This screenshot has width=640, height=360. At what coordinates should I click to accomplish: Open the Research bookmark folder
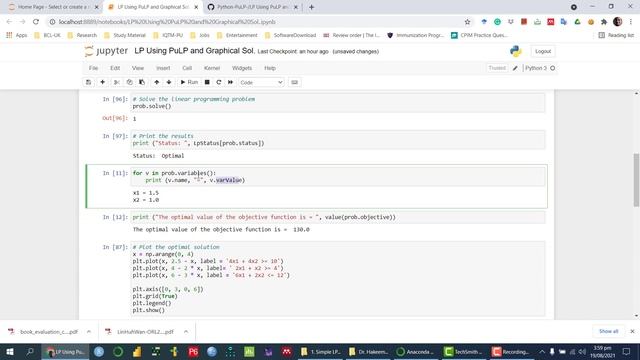click(x=82, y=36)
